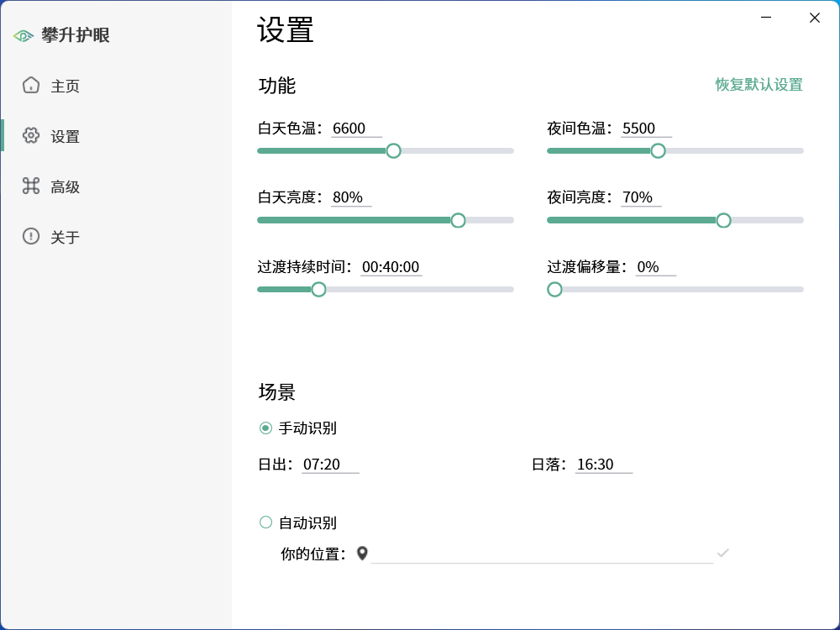Select the 手动识别 radio button
Screen dimensions: 840x630
266,428
